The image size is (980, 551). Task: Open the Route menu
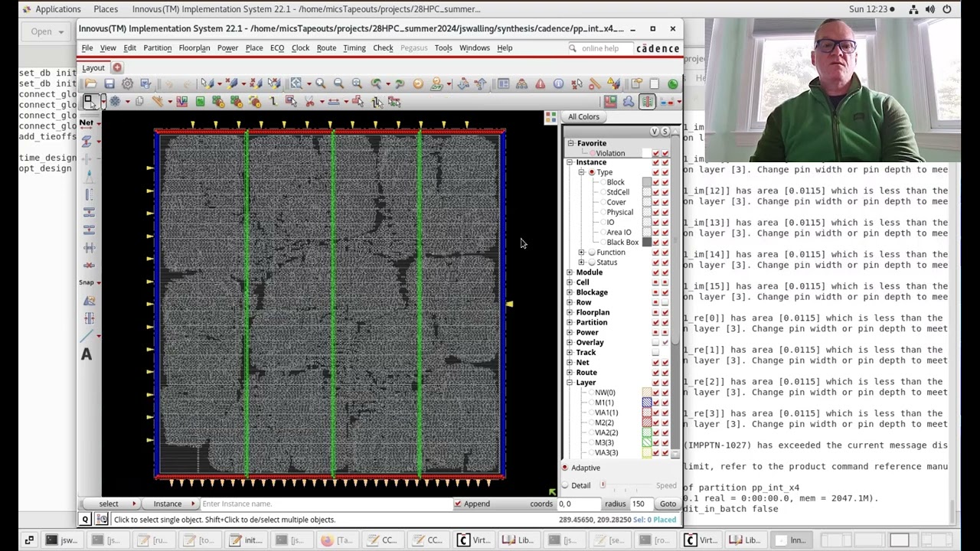[326, 47]
